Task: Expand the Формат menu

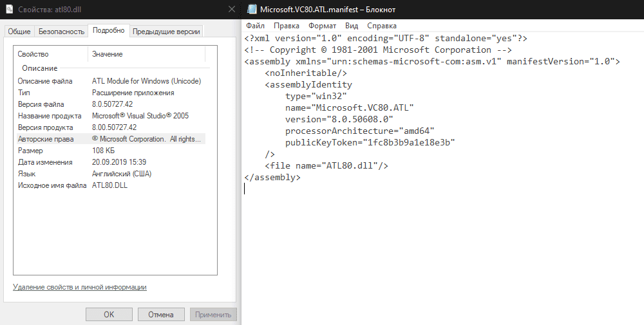Action: pos(322,26)
